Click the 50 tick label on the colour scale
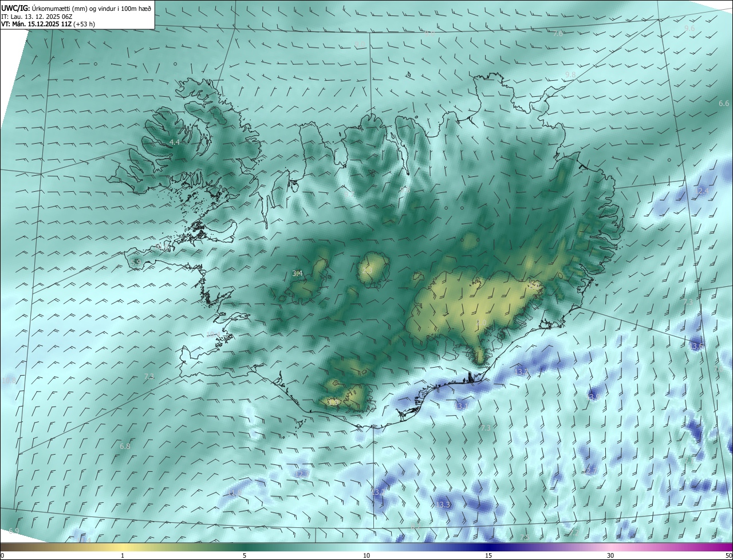 coord(728,555)
